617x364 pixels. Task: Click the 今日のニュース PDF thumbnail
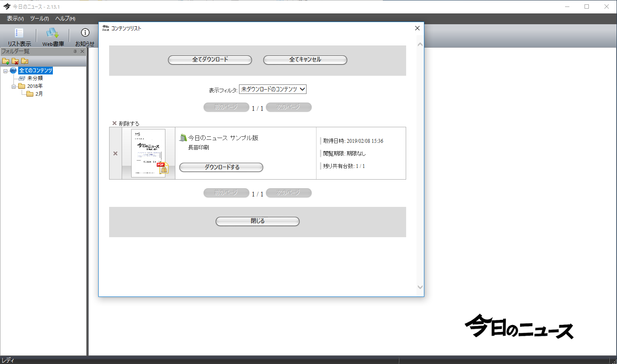pos(149,153)
